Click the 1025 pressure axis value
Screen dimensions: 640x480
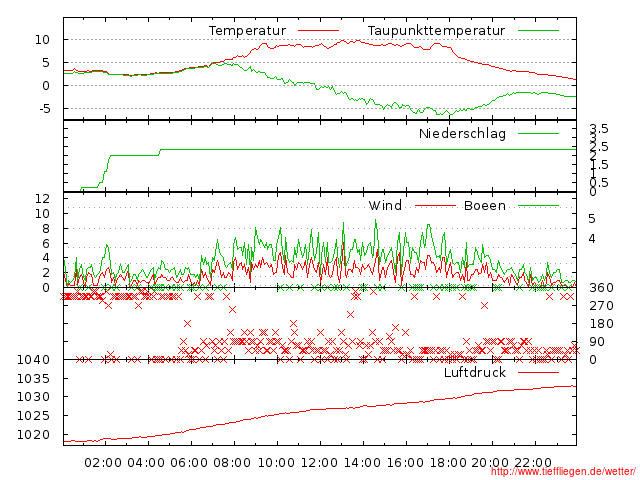[33, 416]
